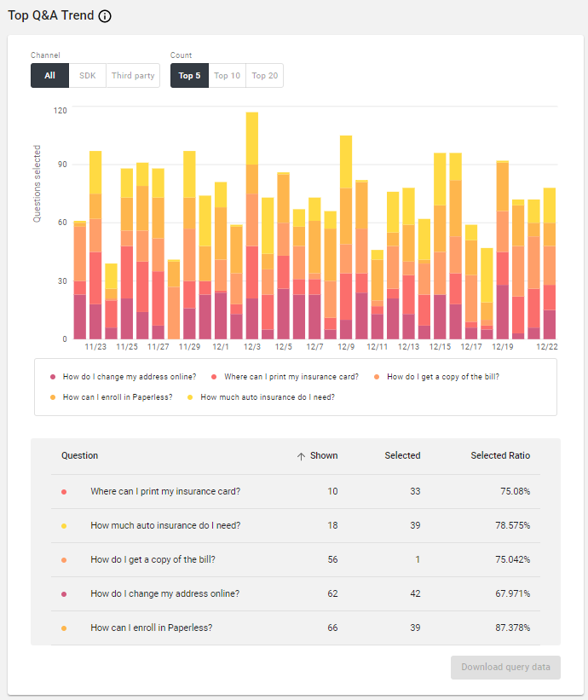Select the All channel filter
This screenshot has height=700, width=588.
pos(49,75)
